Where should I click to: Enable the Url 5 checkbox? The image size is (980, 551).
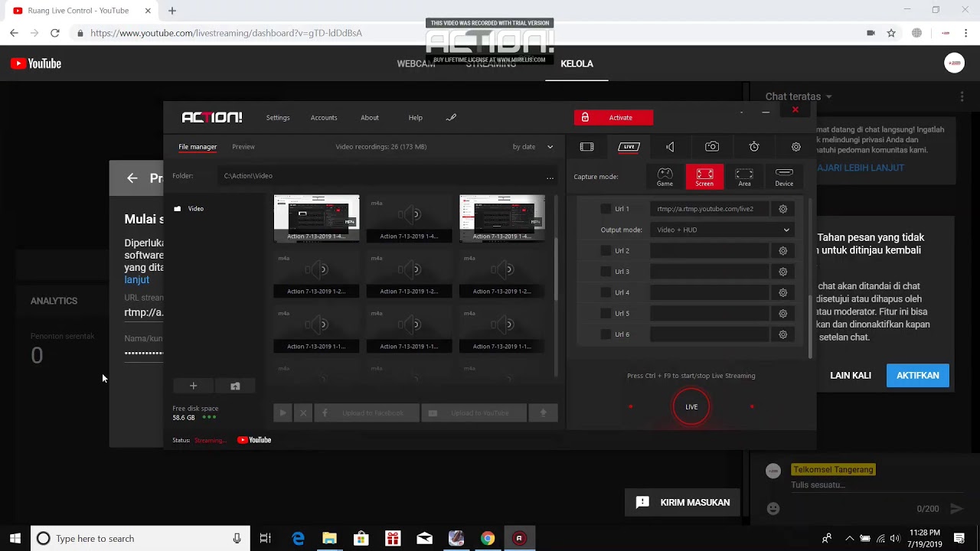606,313
